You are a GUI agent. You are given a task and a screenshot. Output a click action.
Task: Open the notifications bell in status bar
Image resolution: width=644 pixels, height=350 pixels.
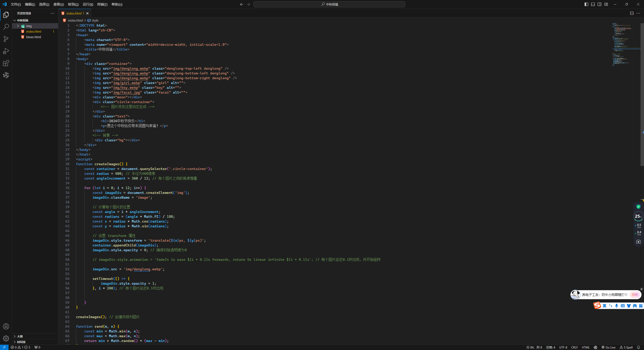coord(638,347)
